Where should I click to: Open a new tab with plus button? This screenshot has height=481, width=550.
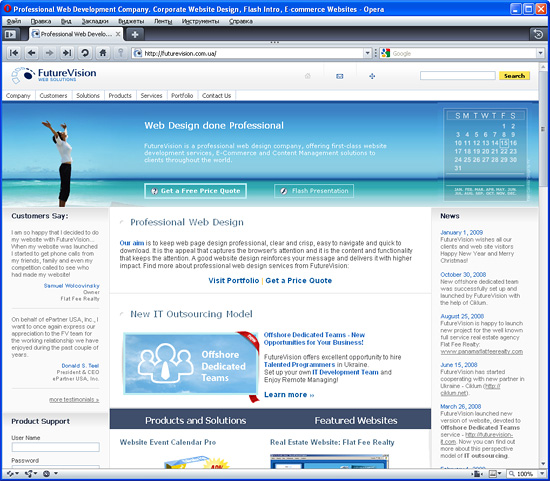coord(135,34)
